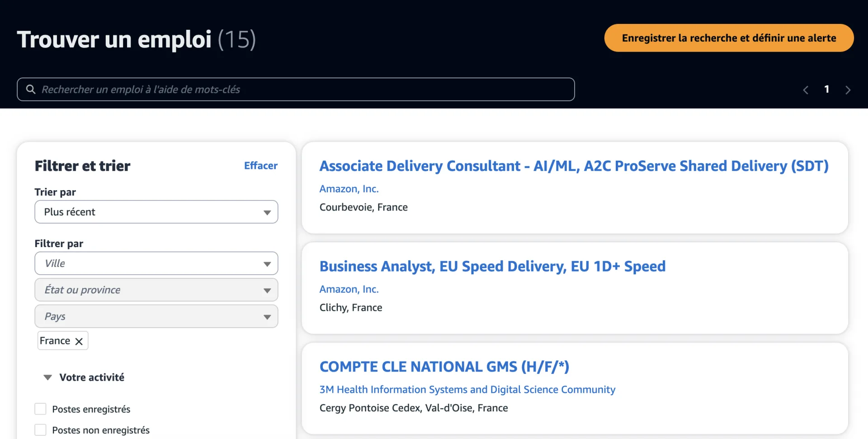Remove the France filter tag
Viewport: 868px width, 439px height.
[79, 341]
